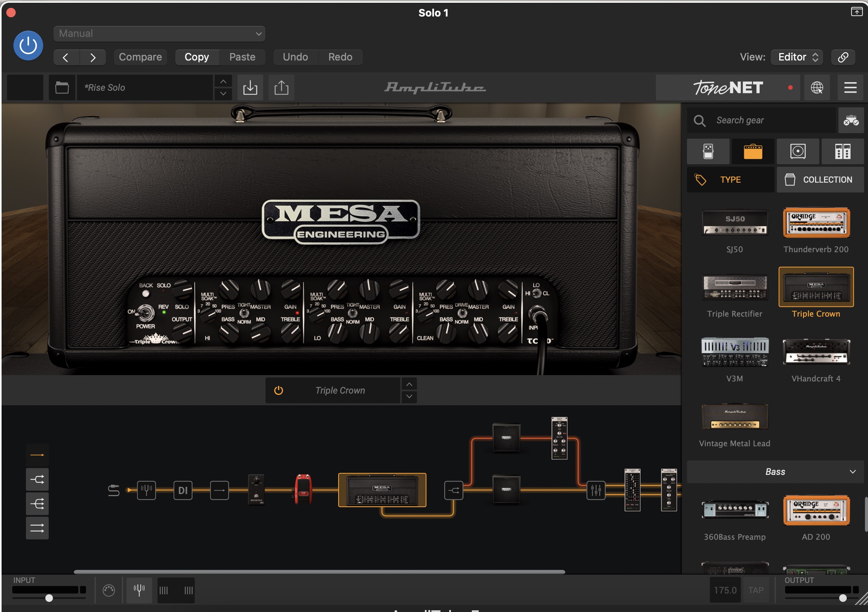Click the Copy button

(x=197, y=57)
